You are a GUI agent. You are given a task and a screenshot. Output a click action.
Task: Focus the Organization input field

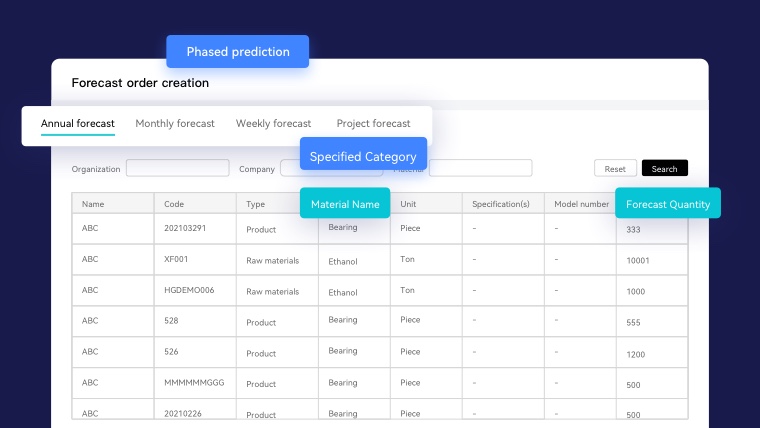177,169
